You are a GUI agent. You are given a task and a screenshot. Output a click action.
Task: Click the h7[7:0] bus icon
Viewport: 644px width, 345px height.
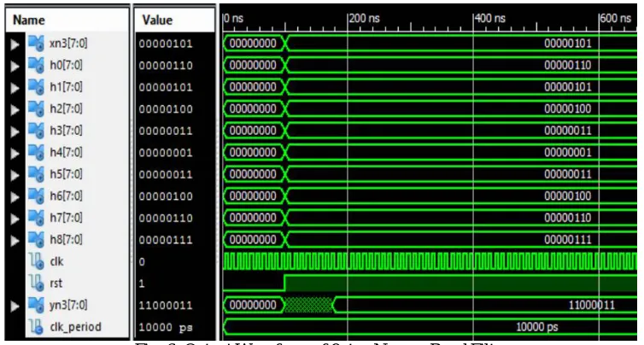pos(36,218)
